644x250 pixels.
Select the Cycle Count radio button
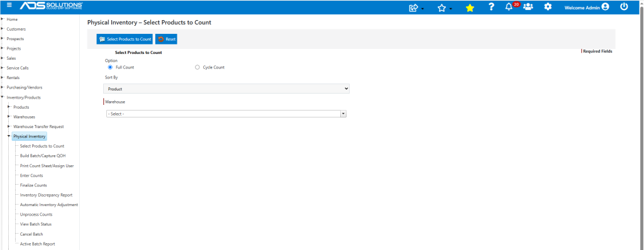coord(197,67)
